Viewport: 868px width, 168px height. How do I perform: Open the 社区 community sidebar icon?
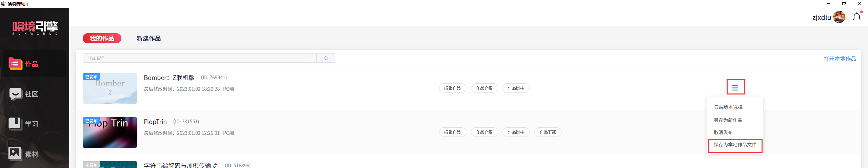point(15,94)
